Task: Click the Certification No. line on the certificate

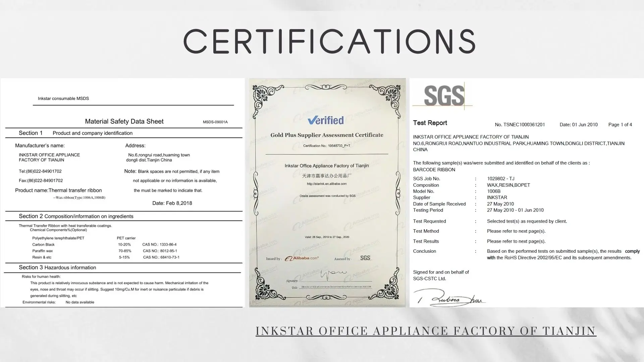Action: 326,146
